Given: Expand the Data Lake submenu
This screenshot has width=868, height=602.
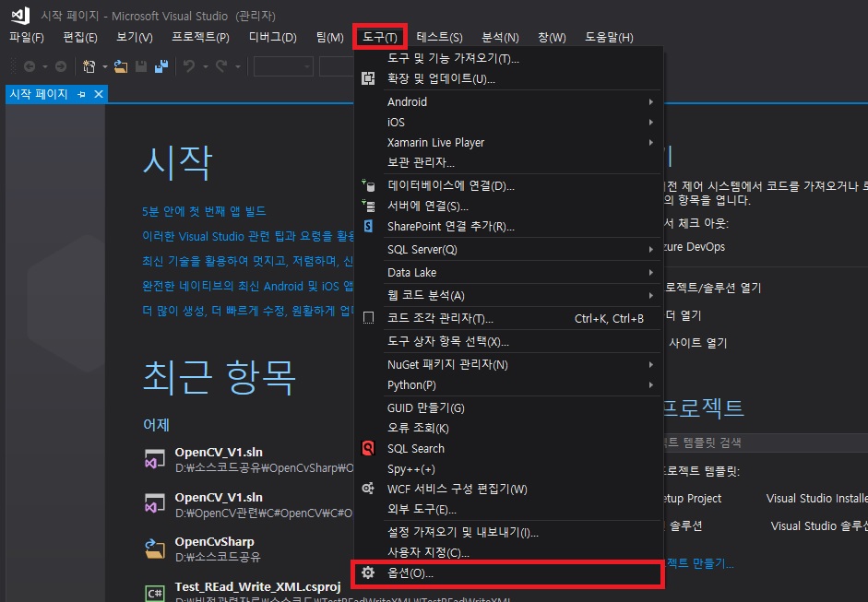Looking at the screenshot, I should click(651, 272).
